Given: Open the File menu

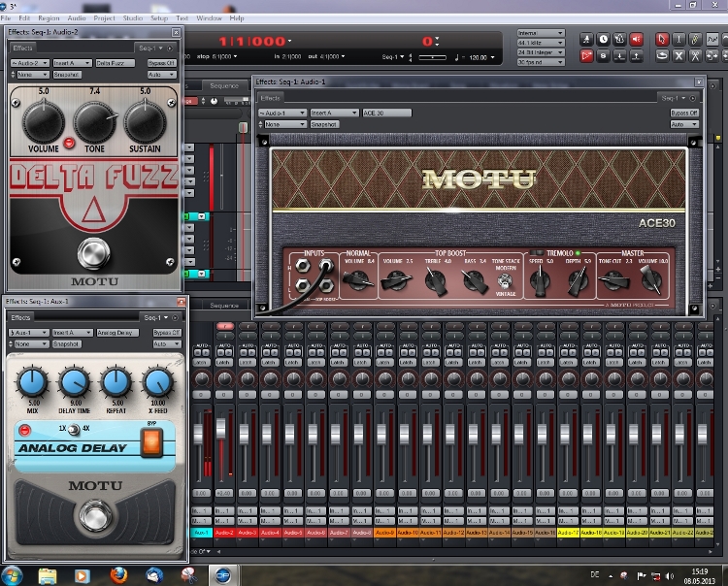Looking at the screenshot, I should tap(6, 18).
